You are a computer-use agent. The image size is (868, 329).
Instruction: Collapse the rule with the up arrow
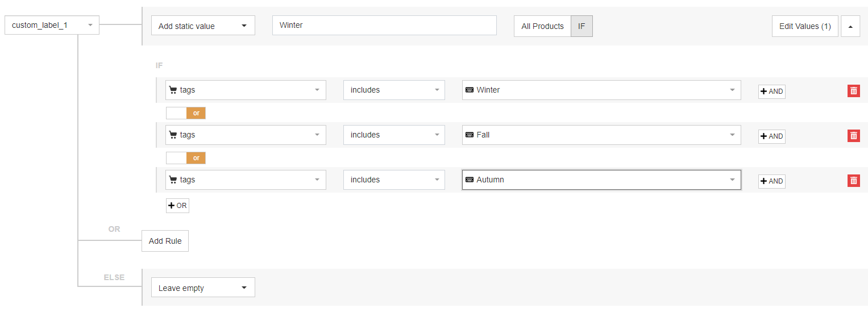coord(850,26)
